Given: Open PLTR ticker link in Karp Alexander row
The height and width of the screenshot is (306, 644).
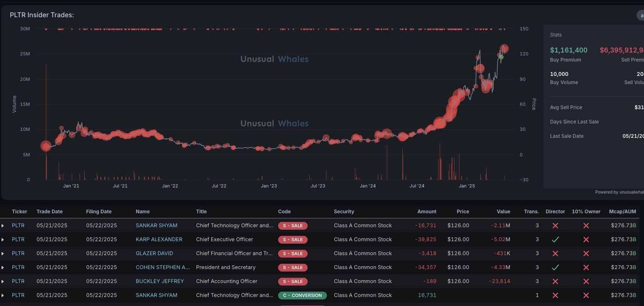Looking at the screenshot, I should tap(18, 240).
